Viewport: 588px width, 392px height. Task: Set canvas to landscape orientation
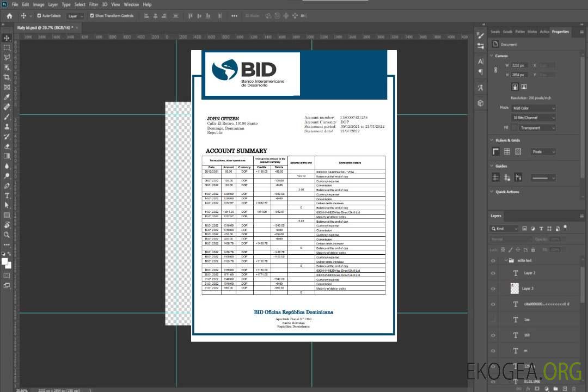524,87
